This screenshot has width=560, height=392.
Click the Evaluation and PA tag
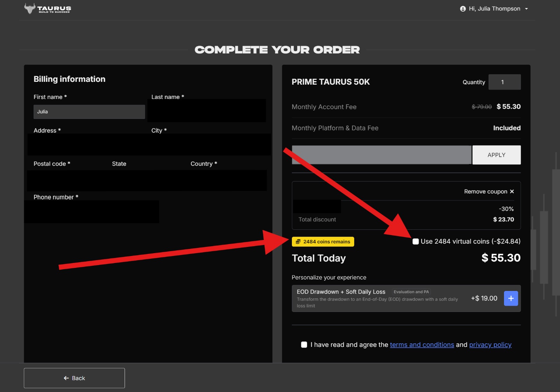[411, 292]
